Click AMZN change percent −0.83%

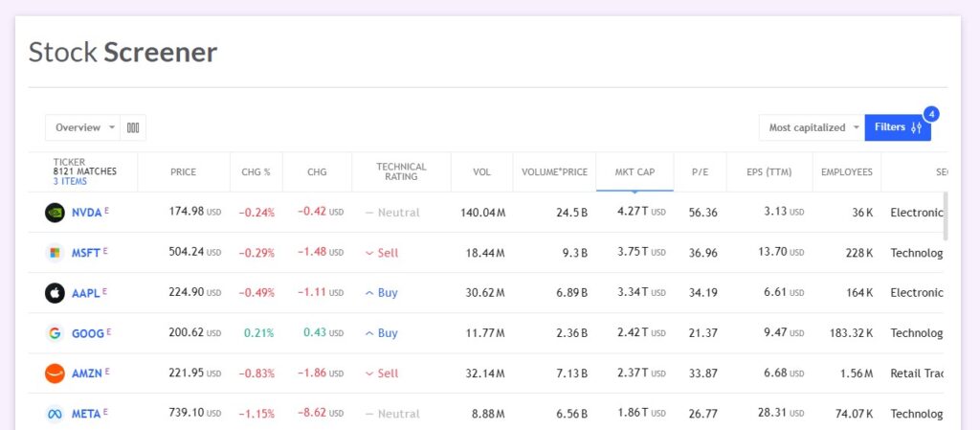[256, 373]
